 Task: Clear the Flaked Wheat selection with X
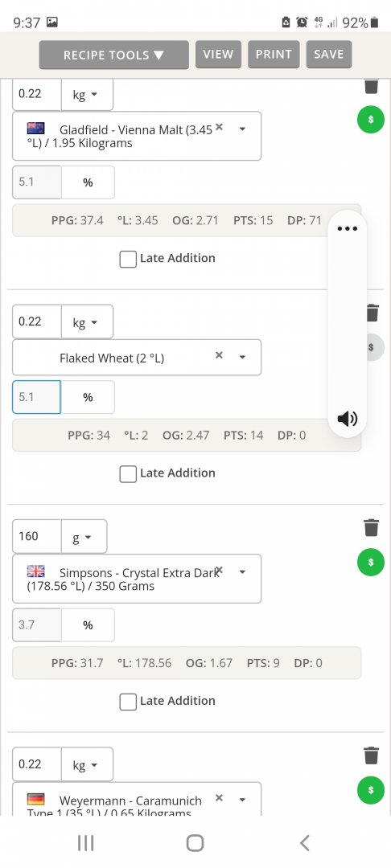pos(220,355)
